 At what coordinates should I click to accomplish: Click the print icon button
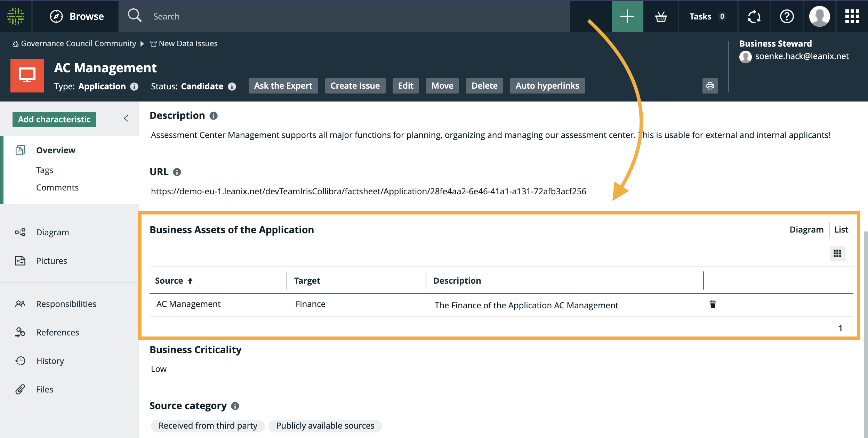click(710, 86)
